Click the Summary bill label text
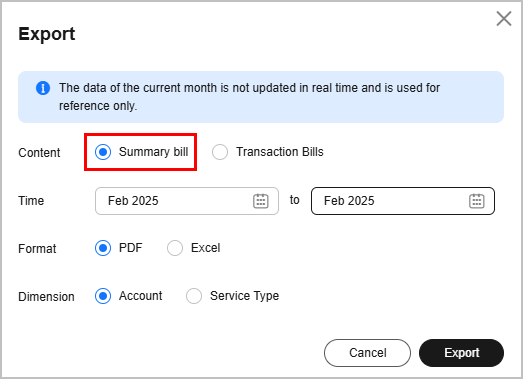 153,152
